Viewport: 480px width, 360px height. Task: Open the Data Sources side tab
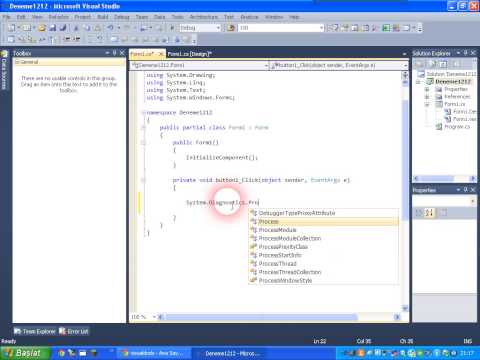4,71
